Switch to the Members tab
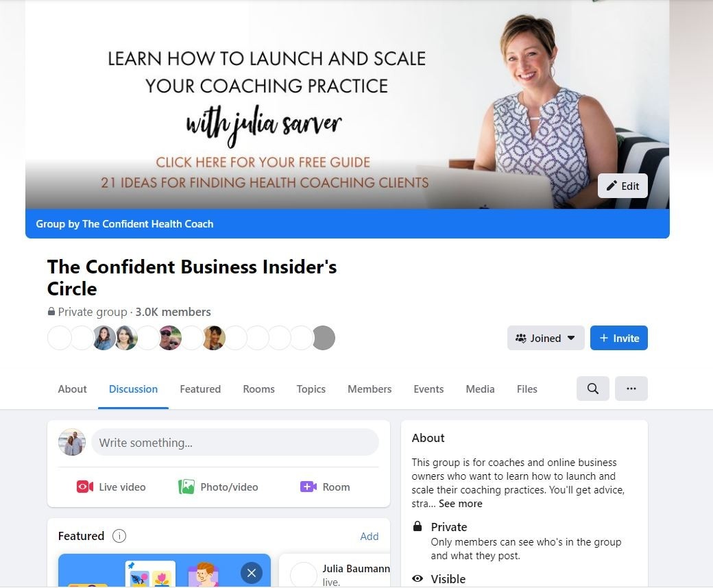Screen dimensions: 713x588 pos(370,389)
